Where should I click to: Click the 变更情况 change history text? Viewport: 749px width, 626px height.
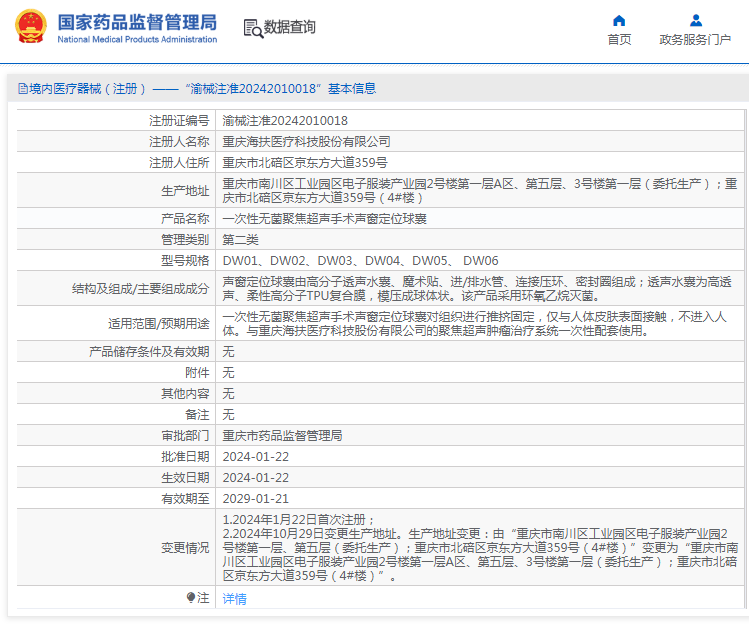tap(480, 548)
